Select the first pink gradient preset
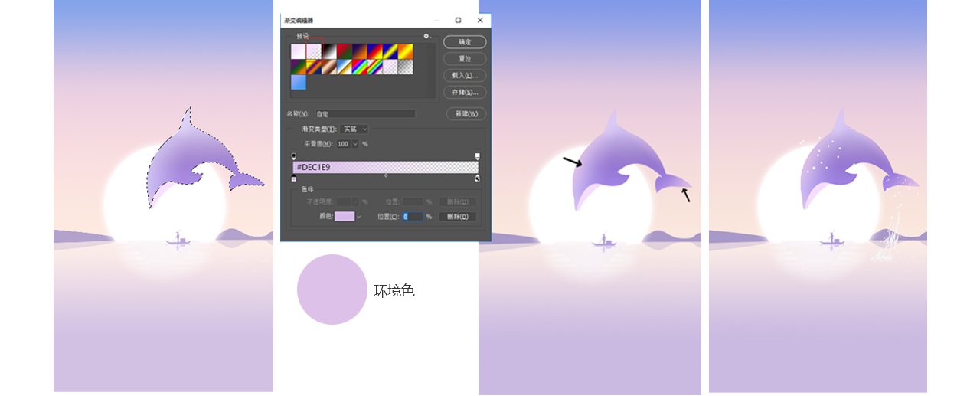This screenshot has width=980, height=396. [298, 51]
